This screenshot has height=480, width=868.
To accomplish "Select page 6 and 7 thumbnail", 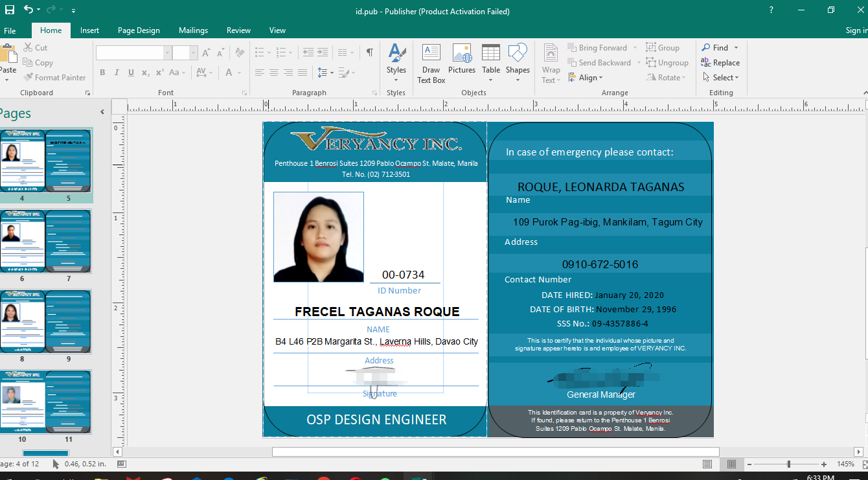I will click(45, 241).
